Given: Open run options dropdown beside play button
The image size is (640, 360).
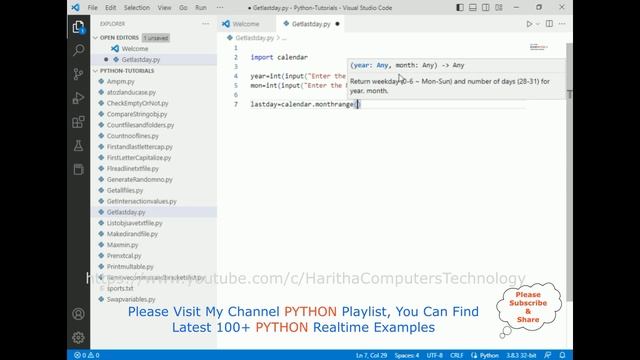Looking at the screenshot, I should point(538,24).
